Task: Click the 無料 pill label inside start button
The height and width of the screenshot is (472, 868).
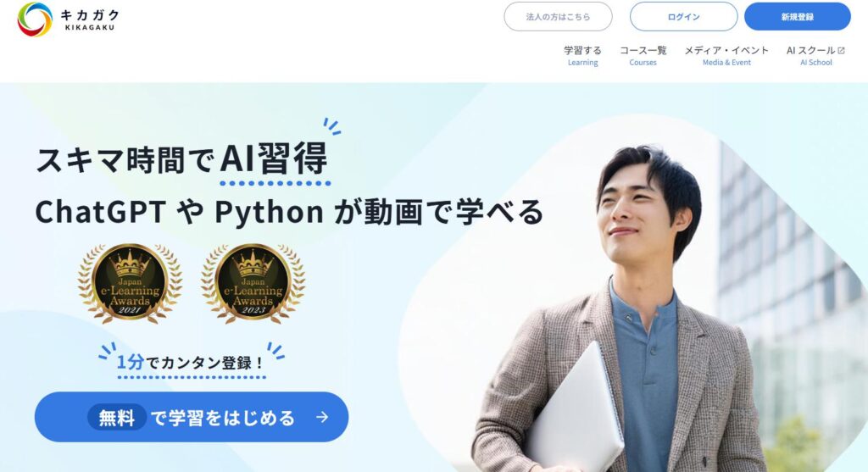Action: coord(117,417)
